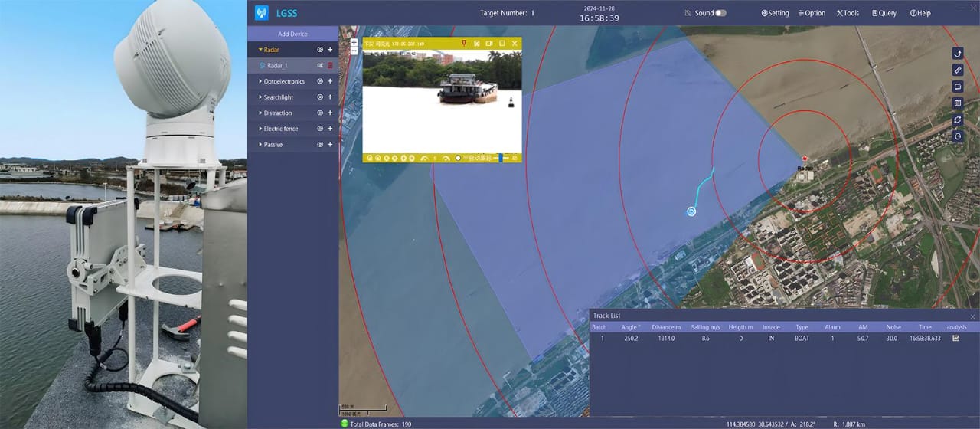980x429 pixels.
Task: Collapse the Radar device group
Action: [x=260, y=50]
